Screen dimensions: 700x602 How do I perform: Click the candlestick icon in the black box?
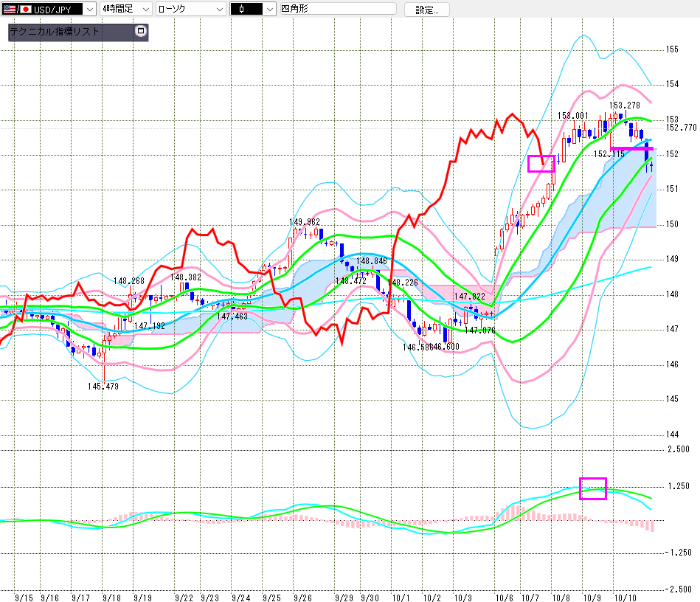[x=240, y=9]
